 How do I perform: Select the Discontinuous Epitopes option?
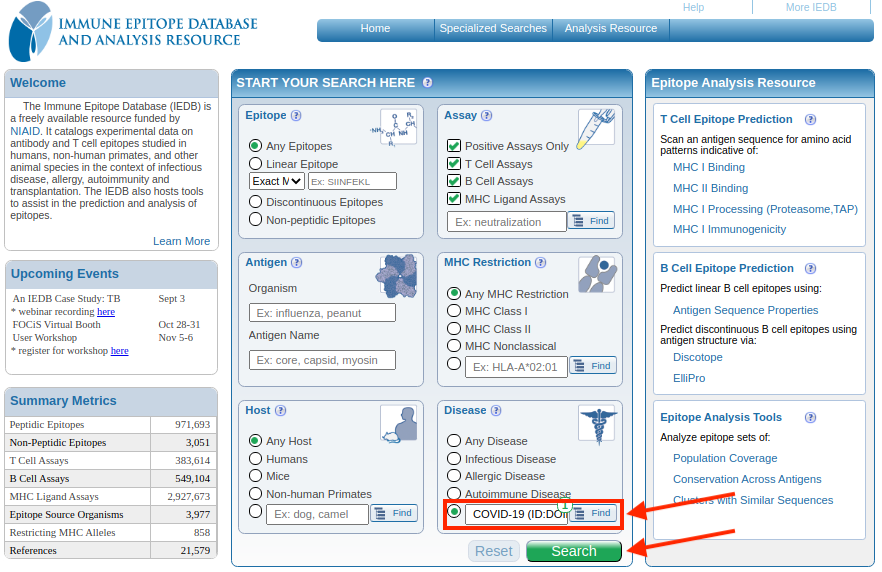[255, 201]
